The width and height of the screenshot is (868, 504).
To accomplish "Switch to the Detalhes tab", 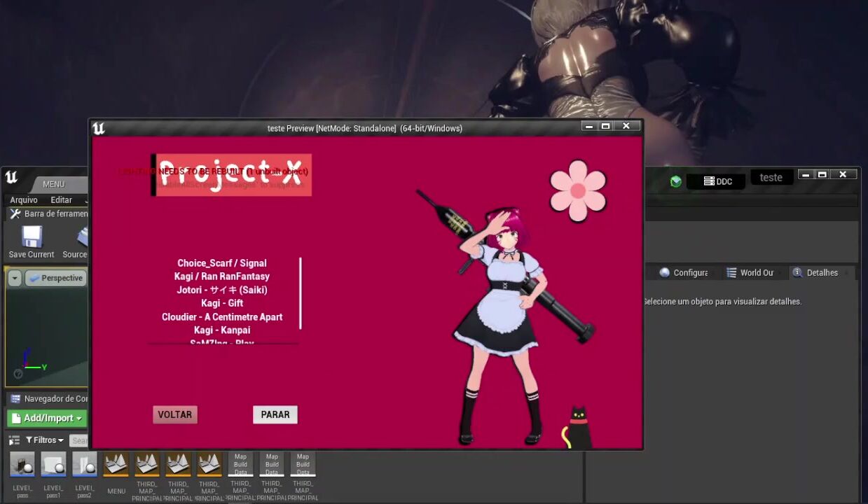I will [816, 273].
